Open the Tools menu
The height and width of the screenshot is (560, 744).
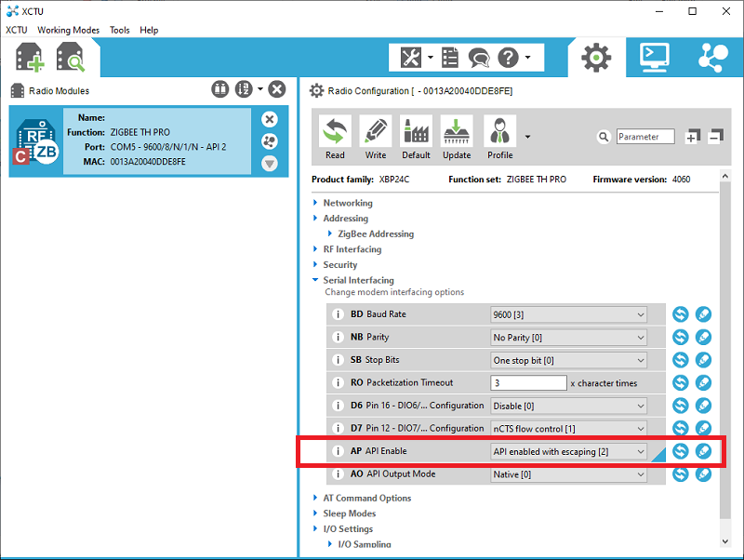click(119, 30)
